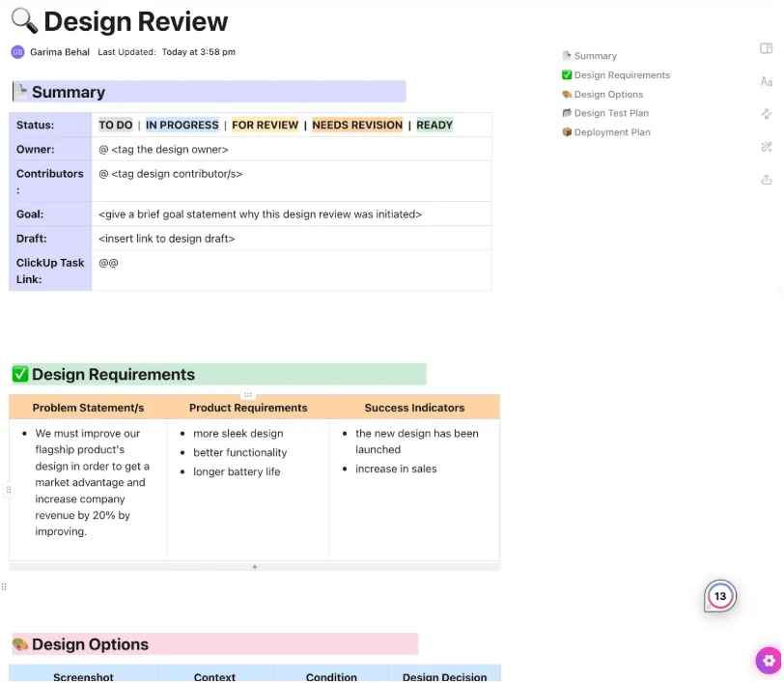Viewport: 784px width, 683px height.
Task: Toggle the sidebar panel icon at top right
Action: [x=766, y=48]
